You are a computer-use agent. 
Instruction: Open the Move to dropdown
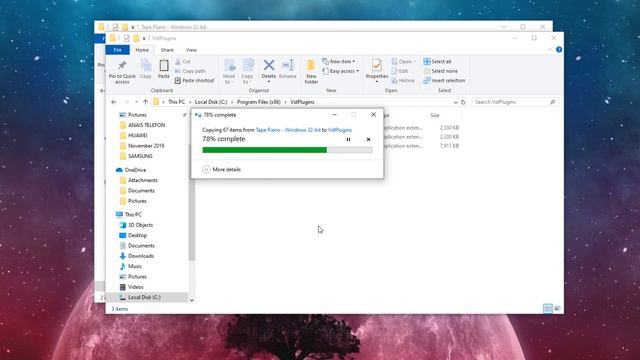point(229,71)
